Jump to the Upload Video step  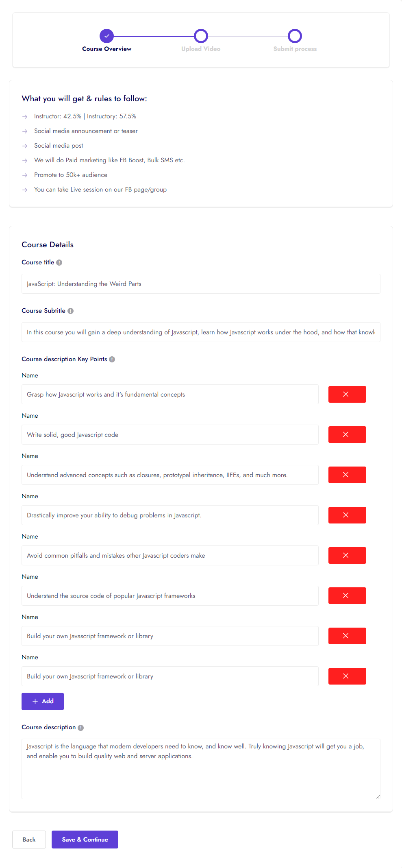201,36
